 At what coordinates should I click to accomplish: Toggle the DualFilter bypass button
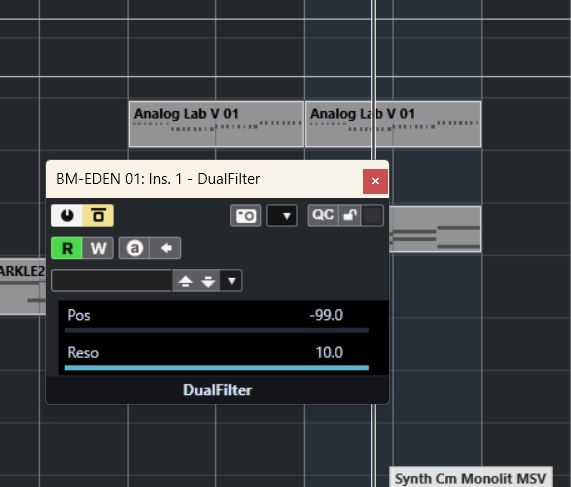[x=98, y=216]
